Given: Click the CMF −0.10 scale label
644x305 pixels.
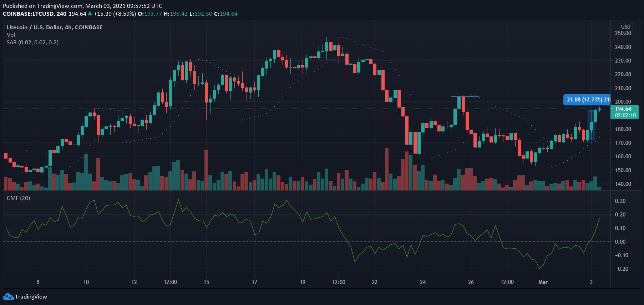Looking at the screenshot, I should (622, 255).
